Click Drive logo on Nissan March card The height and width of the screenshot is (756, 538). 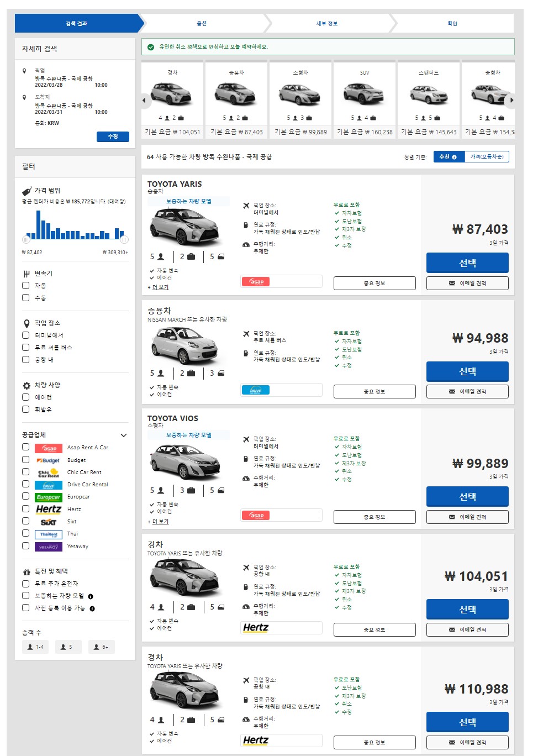256,390
